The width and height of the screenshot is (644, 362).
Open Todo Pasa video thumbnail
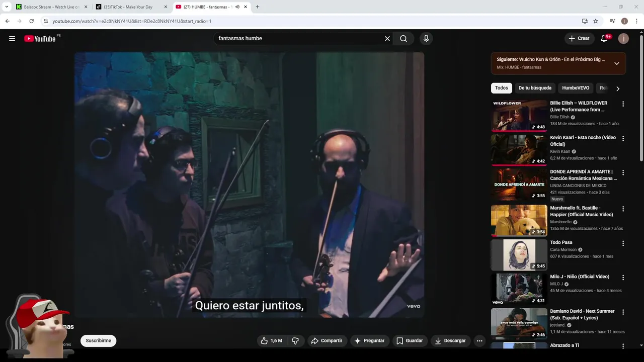519,255
